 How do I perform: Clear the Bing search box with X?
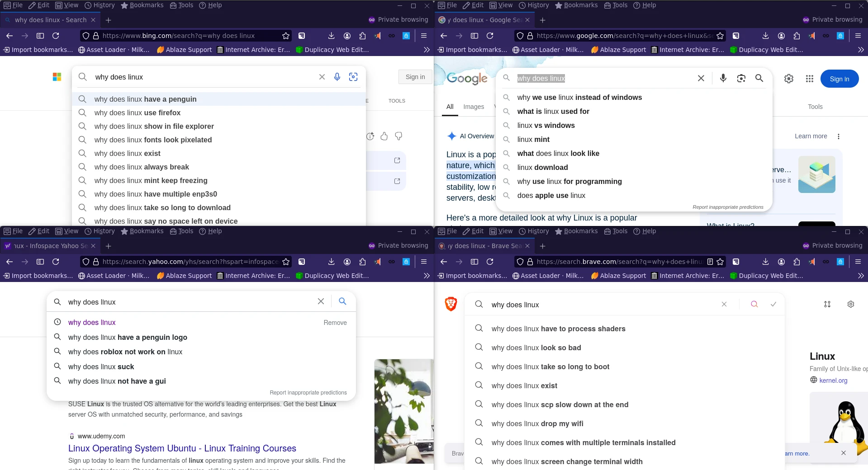point(322,77)
